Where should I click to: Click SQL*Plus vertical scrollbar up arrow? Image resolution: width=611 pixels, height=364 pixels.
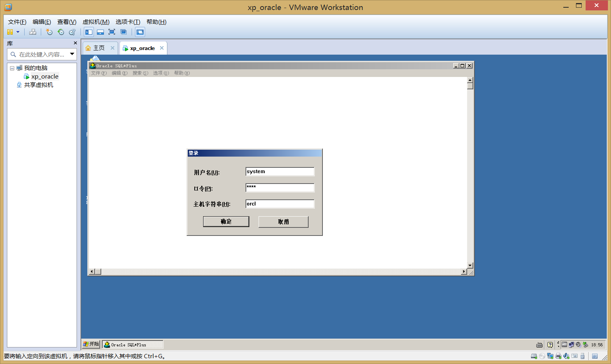click(x=470, y=80)
